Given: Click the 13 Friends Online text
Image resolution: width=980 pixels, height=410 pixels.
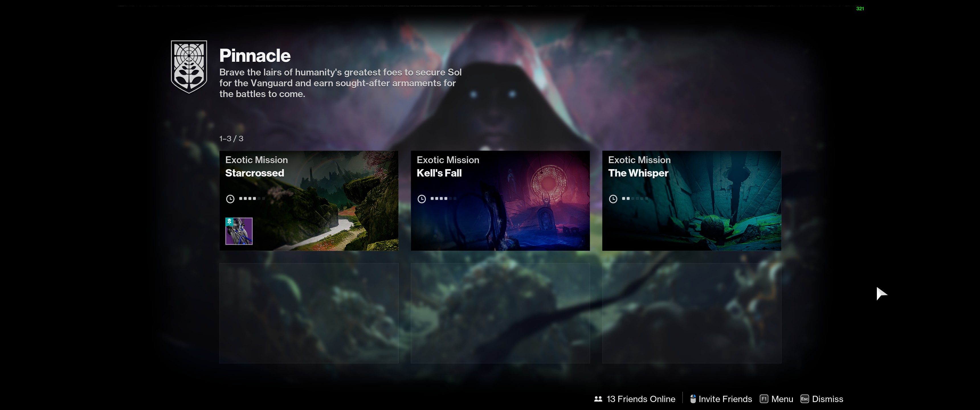Looking at the screenshot, I should [641, 399].
